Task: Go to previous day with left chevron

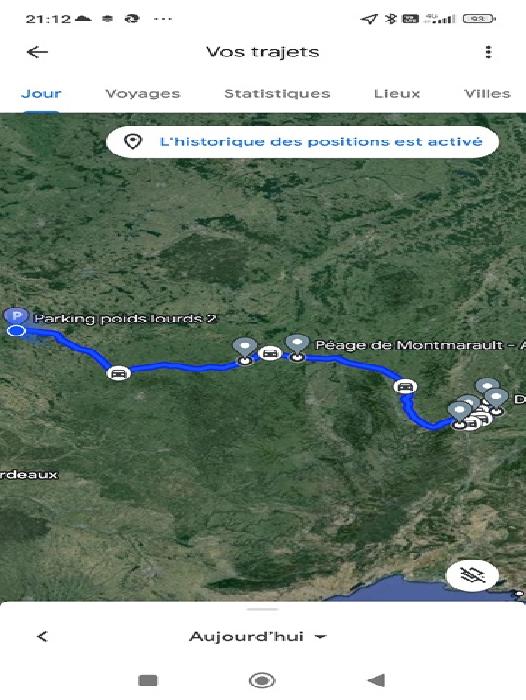Action: coord(42,636)
